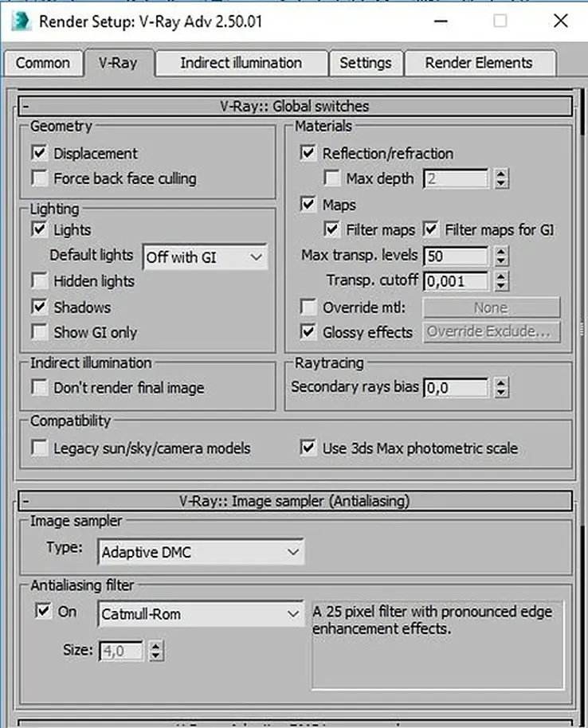Expand the Catmull-Rom filter dropdown
The height and width of the screenshot is (728, 588).
[x=200, y=614]
